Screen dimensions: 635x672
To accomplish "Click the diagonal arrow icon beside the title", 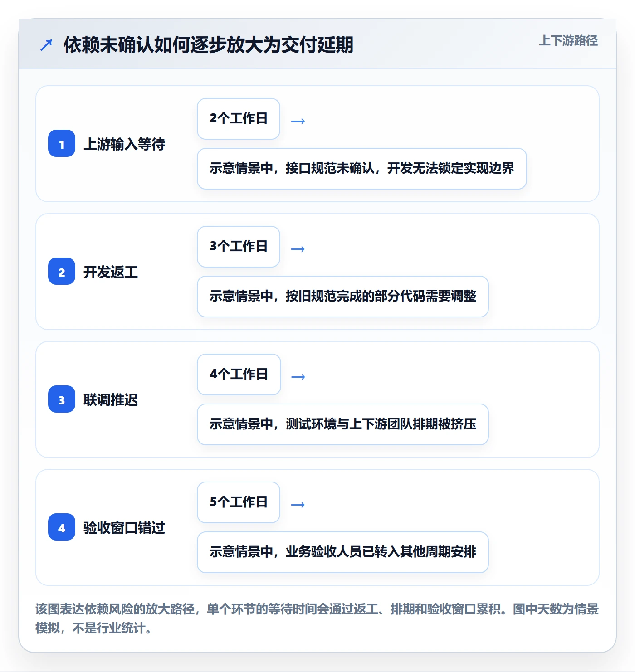I will point(46,45).
